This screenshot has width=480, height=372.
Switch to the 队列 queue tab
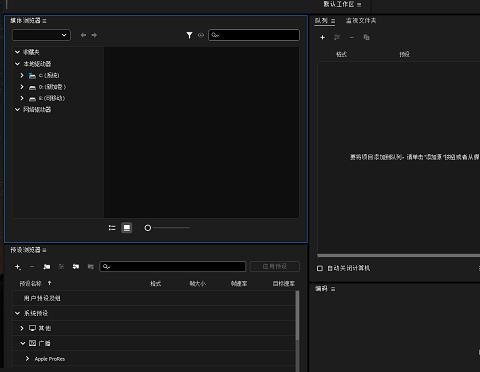[321, 21]
